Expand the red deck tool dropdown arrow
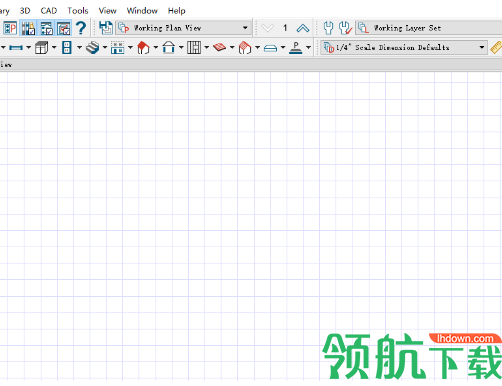 [x=232, y=48]
